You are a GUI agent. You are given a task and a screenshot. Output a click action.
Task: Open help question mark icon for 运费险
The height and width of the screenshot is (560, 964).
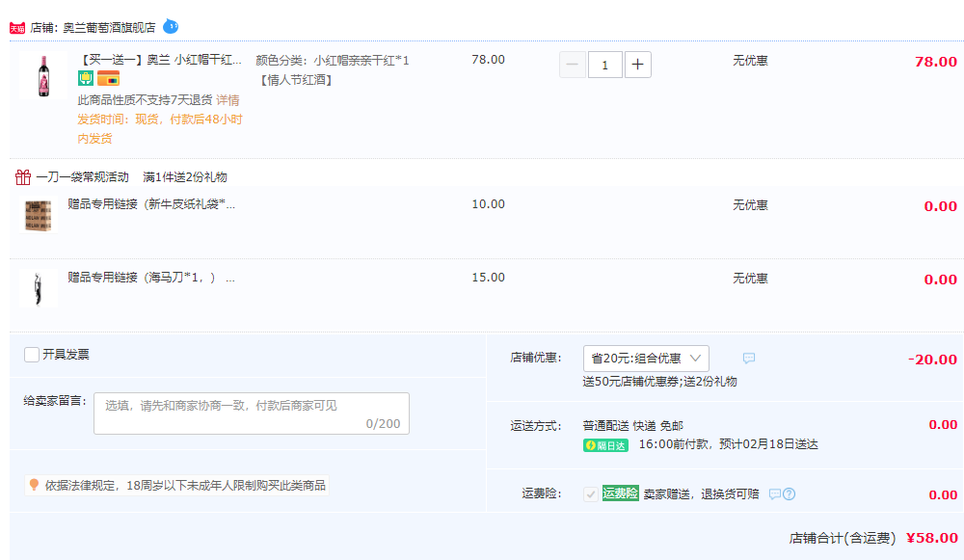[x=789, y=494]
